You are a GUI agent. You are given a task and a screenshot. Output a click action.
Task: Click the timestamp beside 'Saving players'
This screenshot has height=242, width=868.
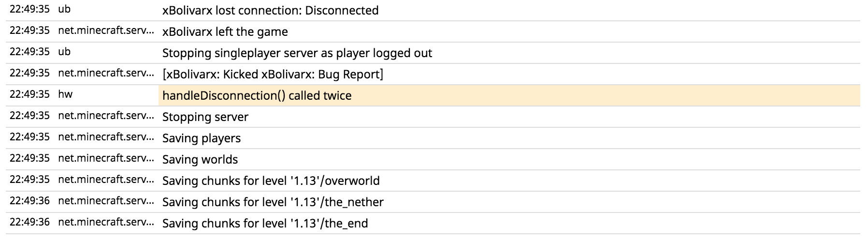[x=29, y=137]
